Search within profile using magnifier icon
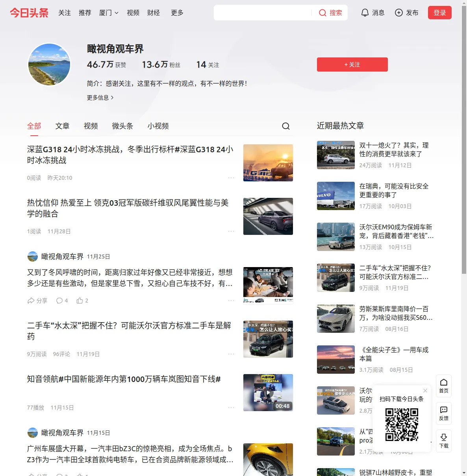 pyautogui.click(x=286, y=126)
